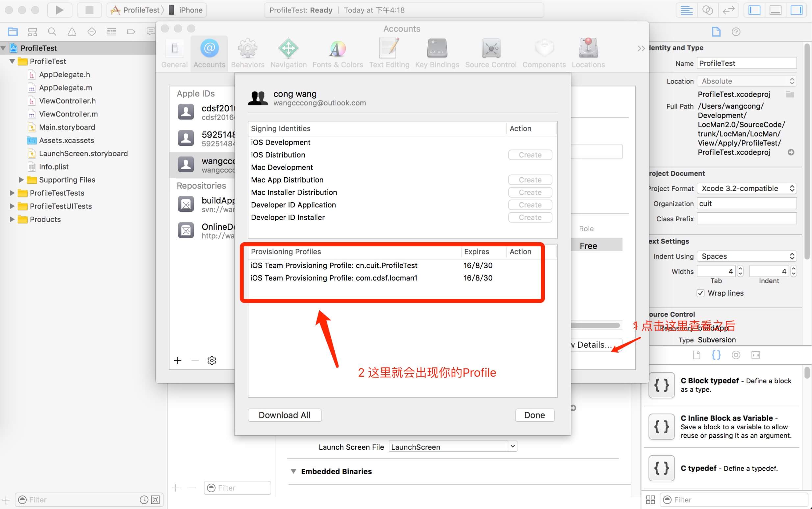Expand ProfileTestUITests folder
Screen dimensions: 812x509
[x=10, y=205]
